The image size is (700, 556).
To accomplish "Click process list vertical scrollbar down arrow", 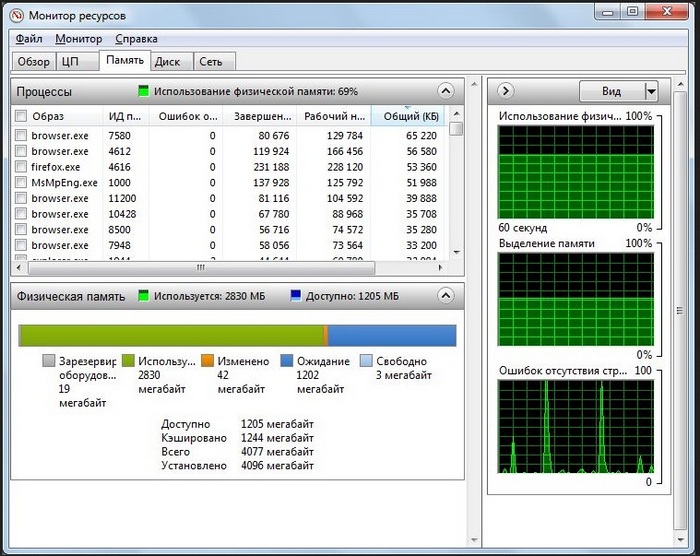I will click(x=456, y=251).
